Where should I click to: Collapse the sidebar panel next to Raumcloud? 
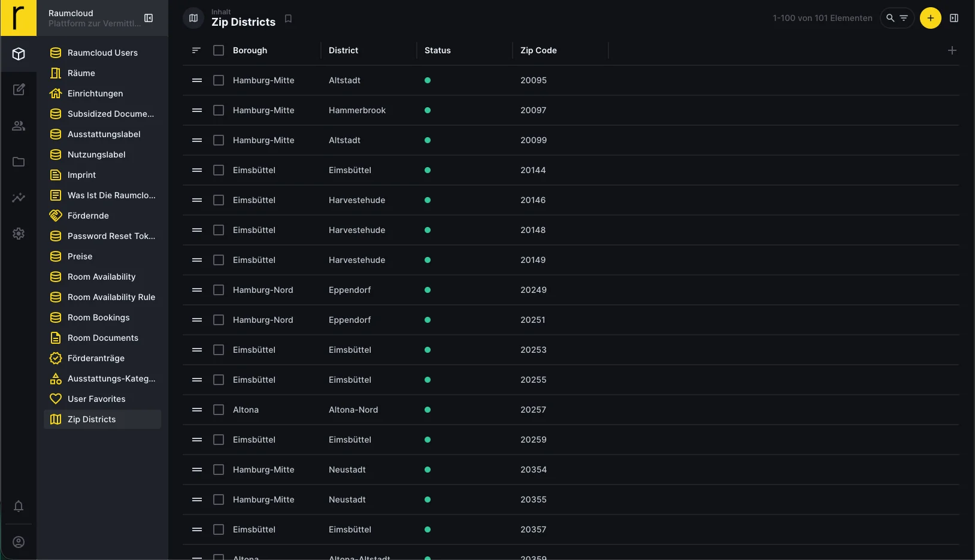[149, 18]
